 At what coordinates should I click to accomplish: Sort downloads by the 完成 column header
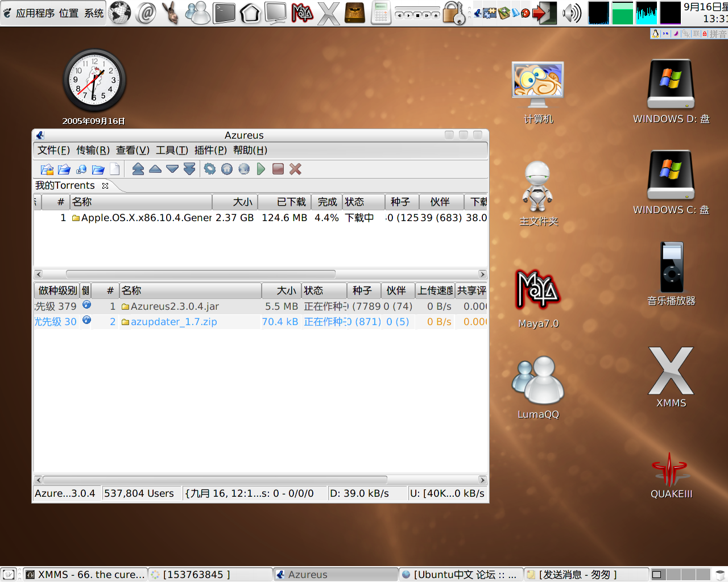[x=327, y=202]
